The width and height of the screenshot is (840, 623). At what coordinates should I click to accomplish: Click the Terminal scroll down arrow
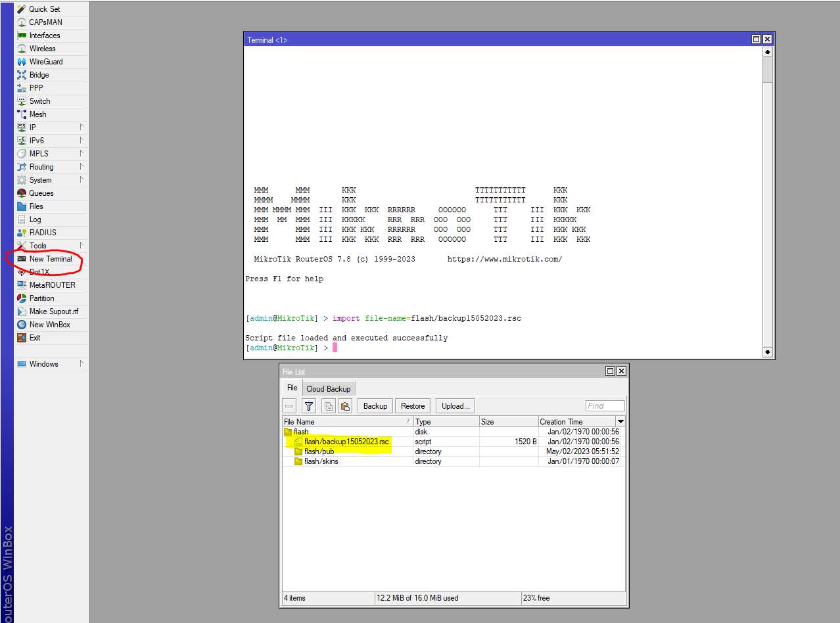coord(767,352)
